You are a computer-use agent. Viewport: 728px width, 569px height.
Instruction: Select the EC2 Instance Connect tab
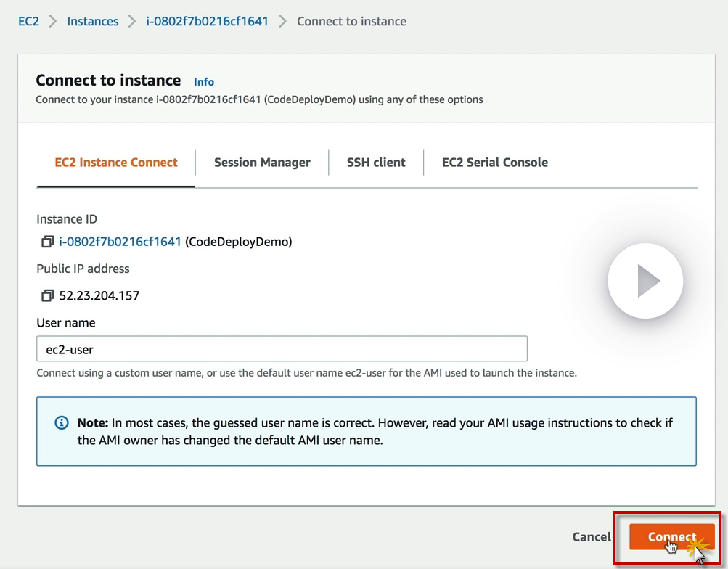click(x=116, y=163)
